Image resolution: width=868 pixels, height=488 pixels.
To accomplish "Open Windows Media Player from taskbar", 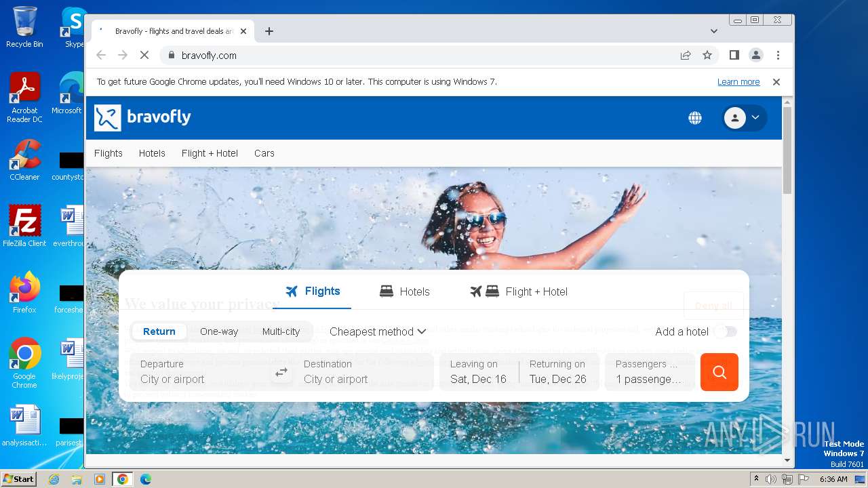I will point(100,479).
